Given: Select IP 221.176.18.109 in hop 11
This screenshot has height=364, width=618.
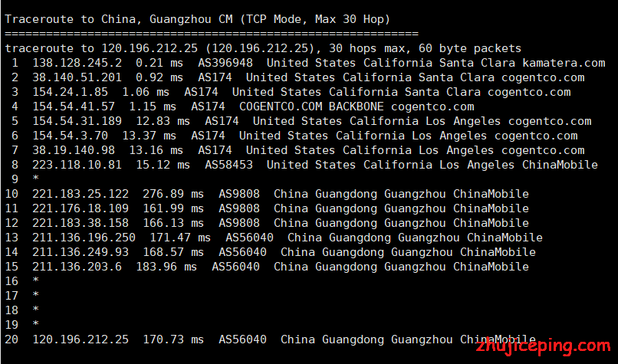Looking at the screenshot, I should pos(81,208).
